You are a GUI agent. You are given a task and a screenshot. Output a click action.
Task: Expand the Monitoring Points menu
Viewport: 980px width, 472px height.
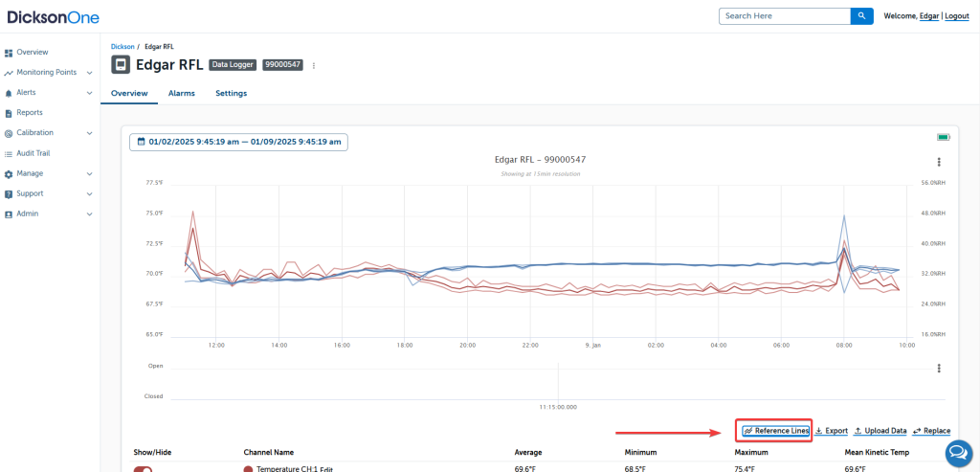(89, 73)
